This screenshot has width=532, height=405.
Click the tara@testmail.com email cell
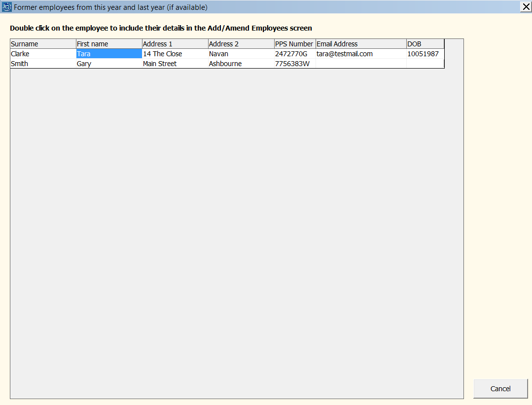coord(361,54)
